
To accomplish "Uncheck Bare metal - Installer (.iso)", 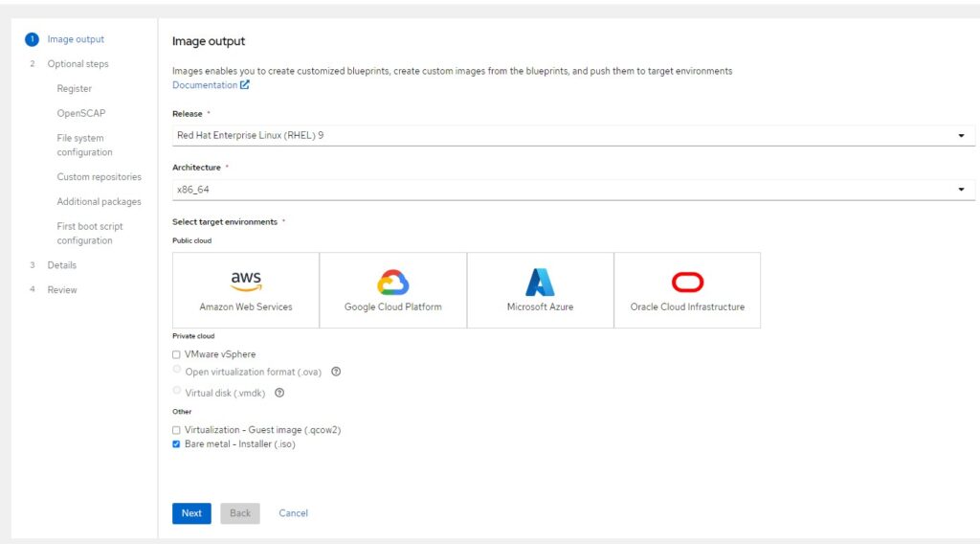I will 176,444.
